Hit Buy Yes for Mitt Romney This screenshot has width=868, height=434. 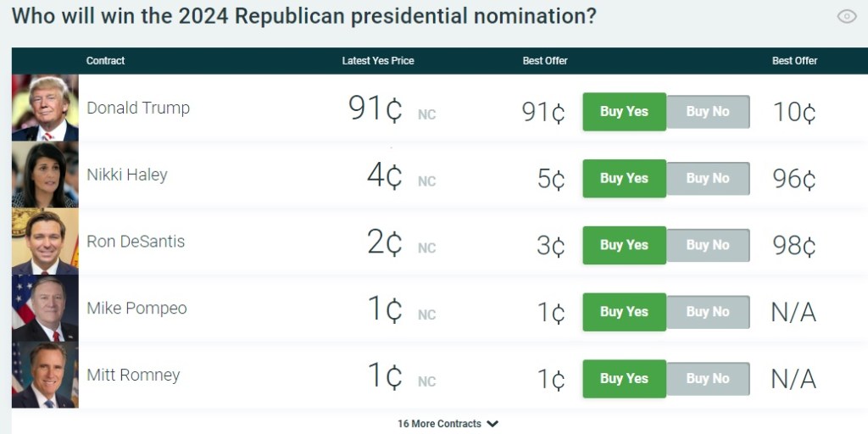pos(624,379)
